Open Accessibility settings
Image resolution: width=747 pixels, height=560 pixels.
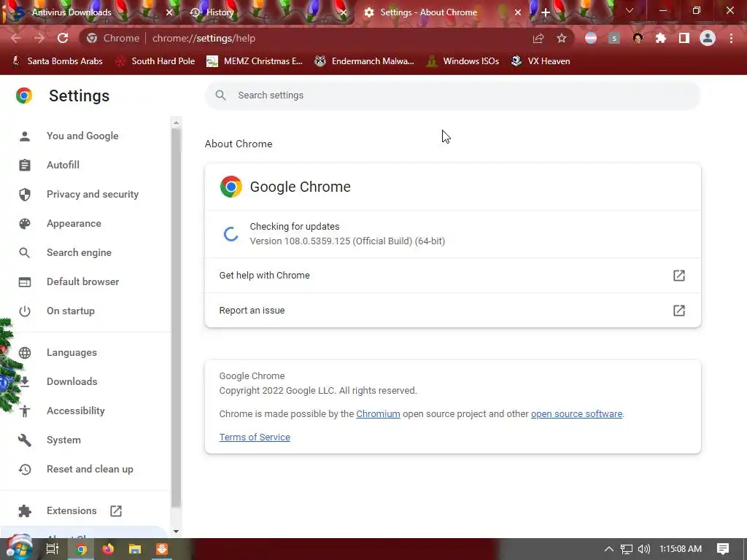(76, 411)
